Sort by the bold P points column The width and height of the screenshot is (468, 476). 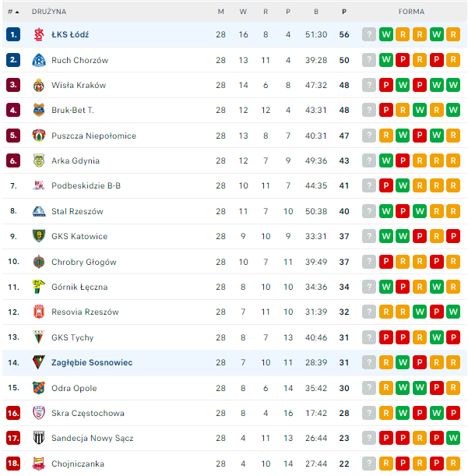coord(344,12)
